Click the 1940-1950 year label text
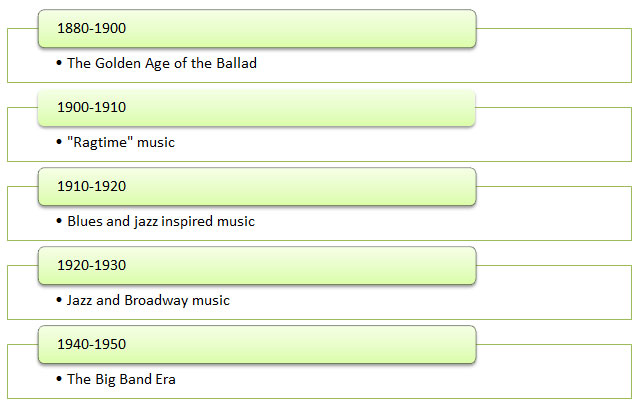The width and height of the screenshot is (640, 408). click(91, 344)
